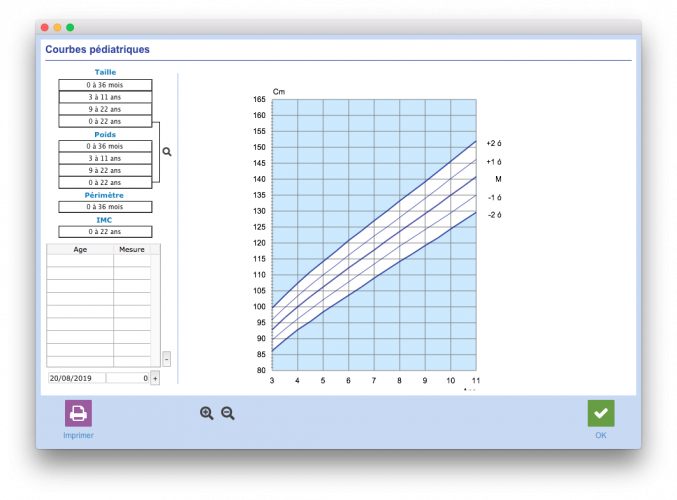Screen dimensions: 677x500
Task: Close the window with red button
Action: (44, 28)
